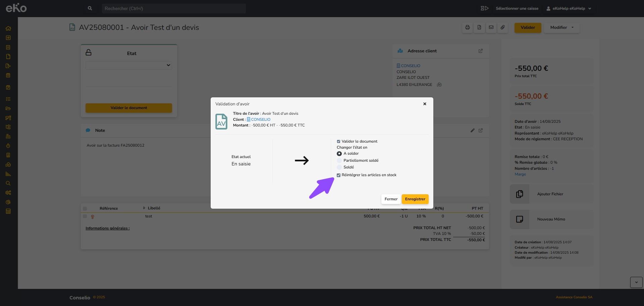Click the envelope email icon
644x306 pixels.
[491, 28]
